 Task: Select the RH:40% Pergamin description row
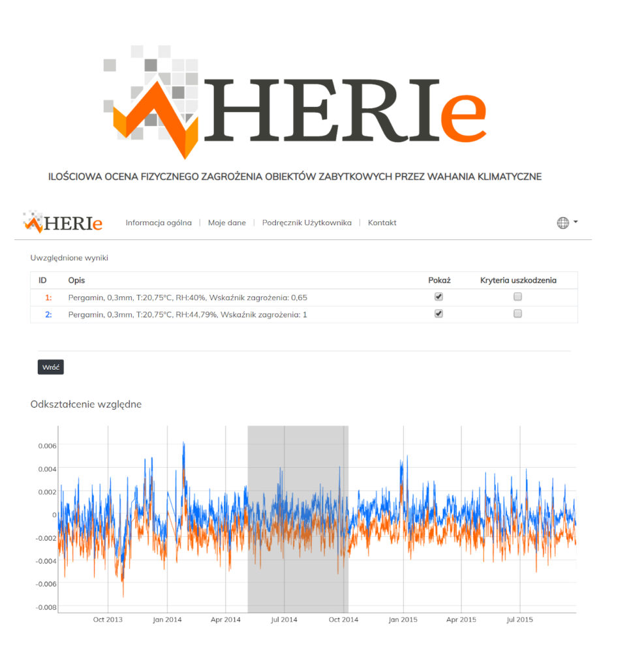pyautogui.click(x=187, y=297)
